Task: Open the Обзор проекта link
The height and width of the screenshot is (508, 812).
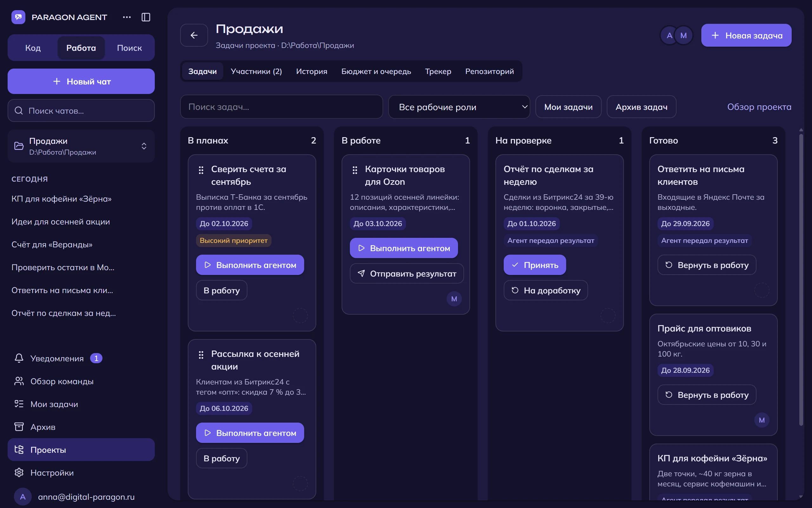Action: point(759,107)
